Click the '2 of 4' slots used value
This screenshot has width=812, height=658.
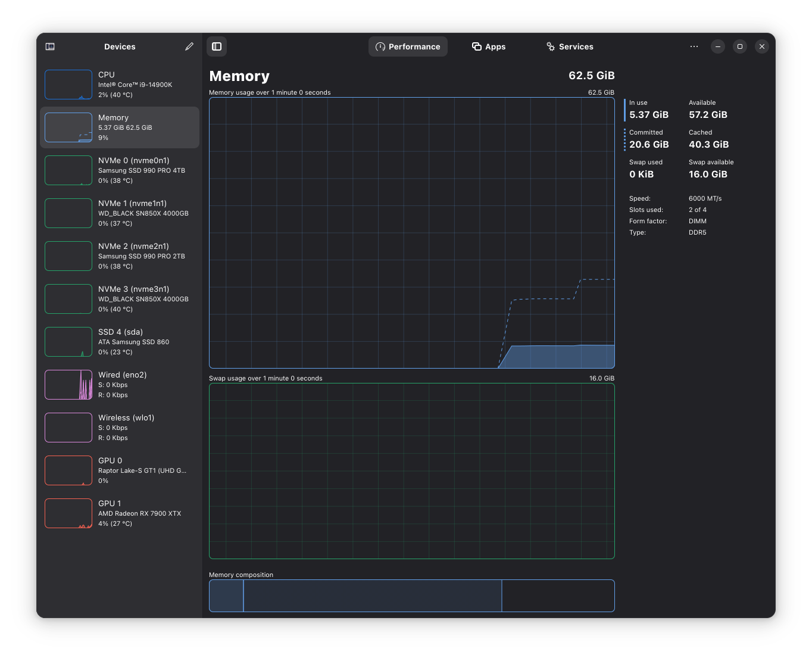click(698, 210)
